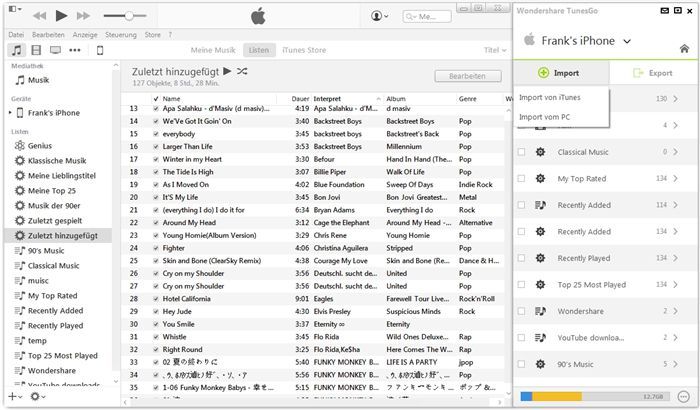Switch to the Listen tab
The height and width of the screenshot is (410, 700).
tap(259, 50)
